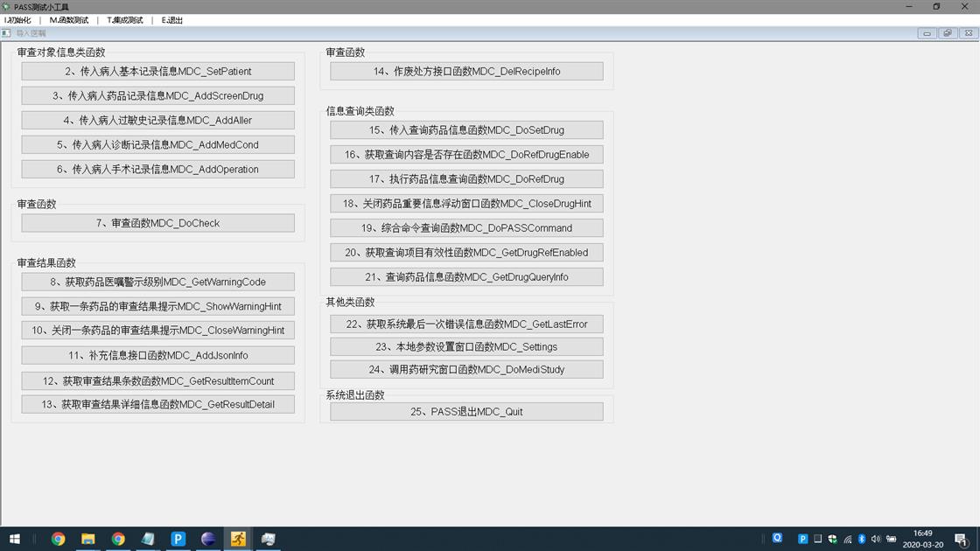This screenshot has width=980, height=551.
Task: Click the E.退出 menu item
Action: tap(172, 20)
